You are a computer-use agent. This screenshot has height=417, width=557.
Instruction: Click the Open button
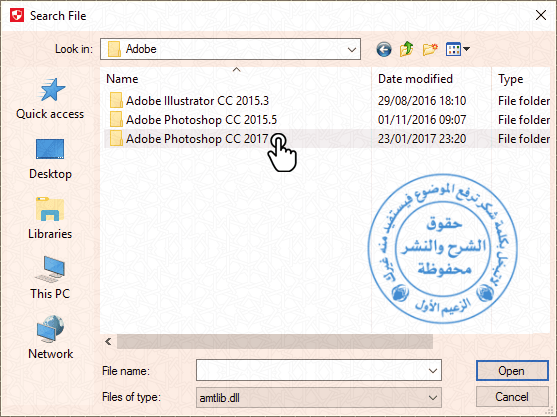click(512, 371)
